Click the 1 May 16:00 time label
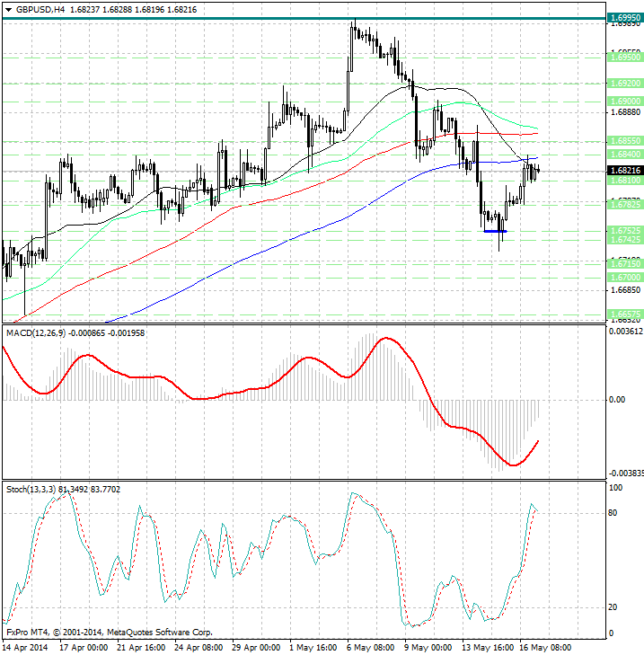Viewport: 644px width, 655px height. point(313,648)
